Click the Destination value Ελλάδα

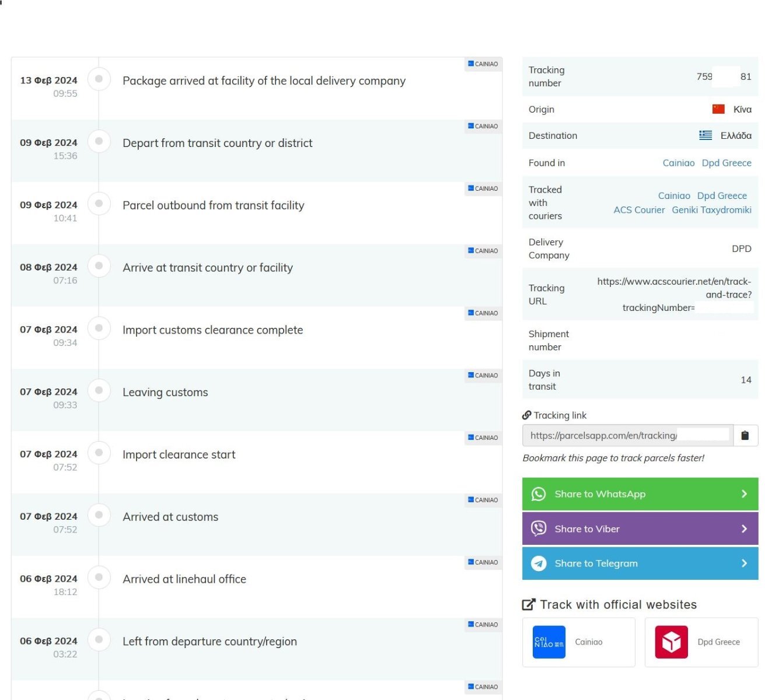736,135
